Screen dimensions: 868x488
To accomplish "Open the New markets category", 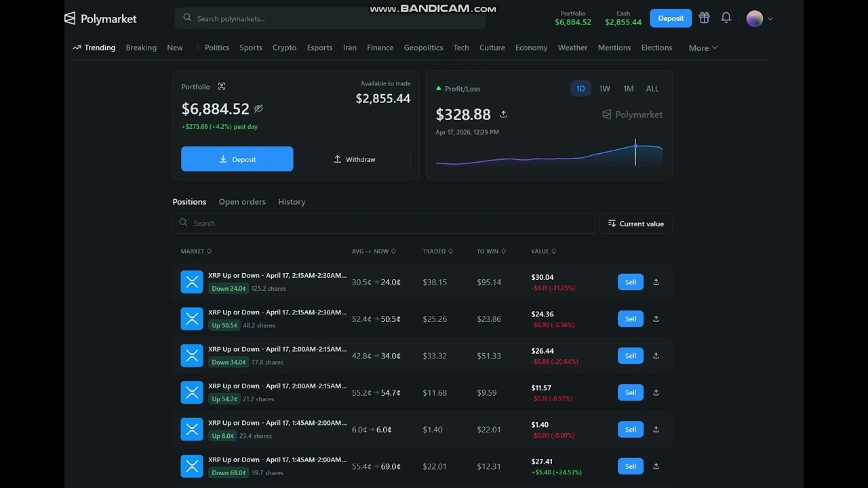I will 175,47.
